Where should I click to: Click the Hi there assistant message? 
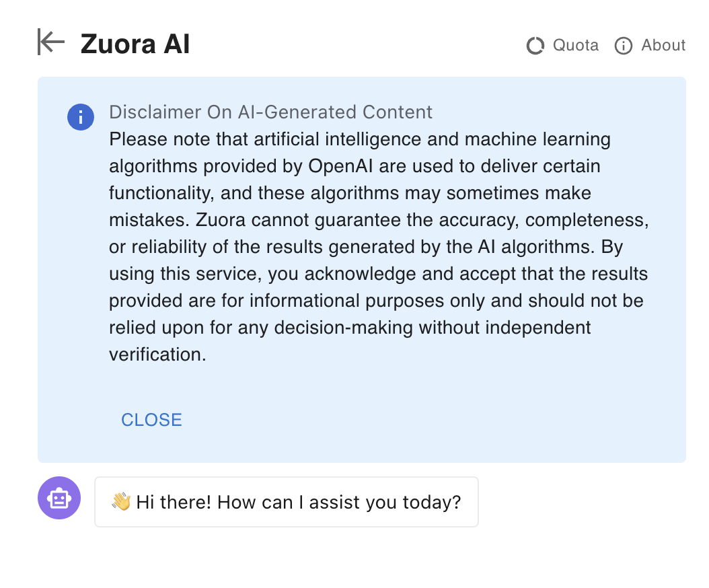286,501
